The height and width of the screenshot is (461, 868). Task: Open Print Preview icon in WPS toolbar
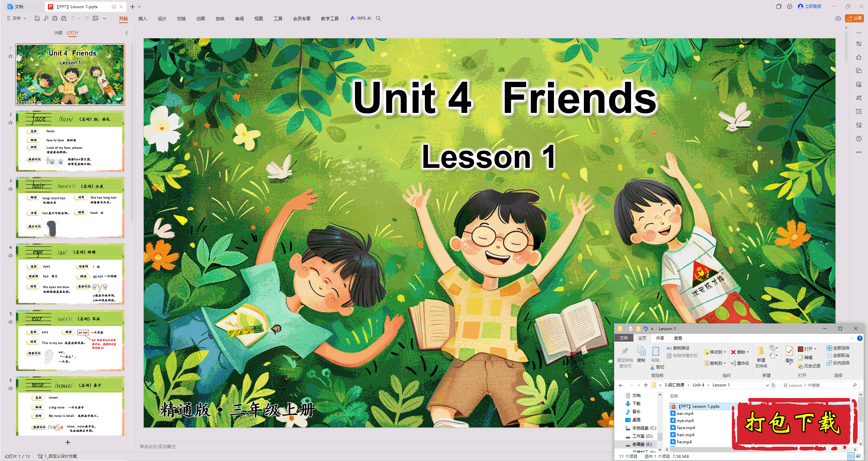64,18
